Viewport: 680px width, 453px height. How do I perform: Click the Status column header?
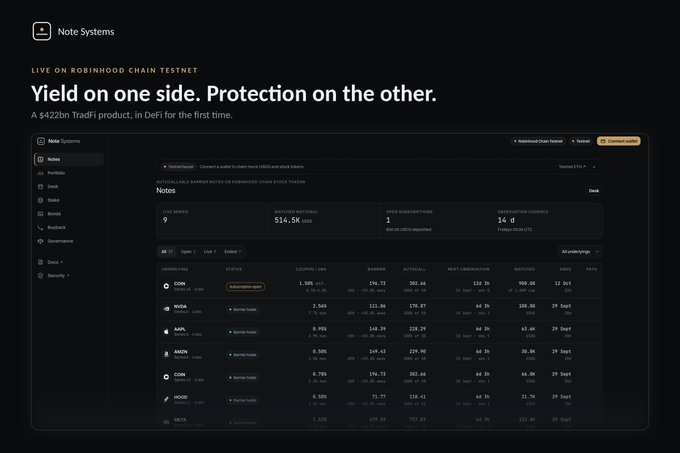[234, 269]
